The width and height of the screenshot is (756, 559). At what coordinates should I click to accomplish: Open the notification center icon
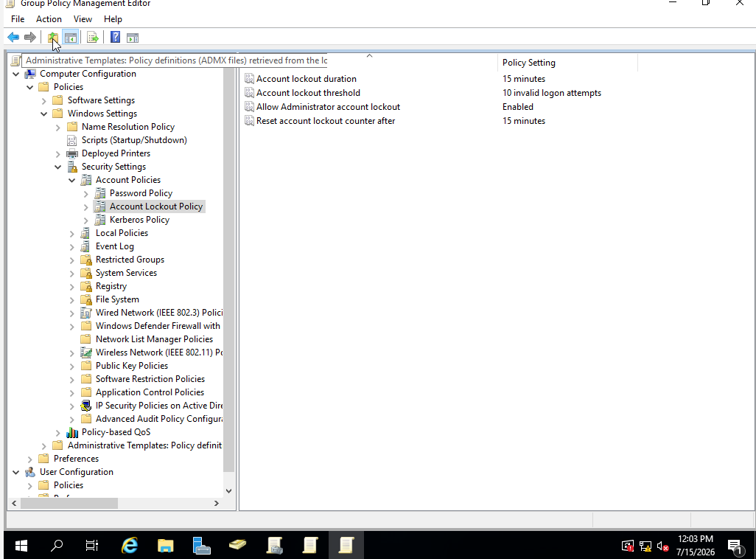(735, 546)
